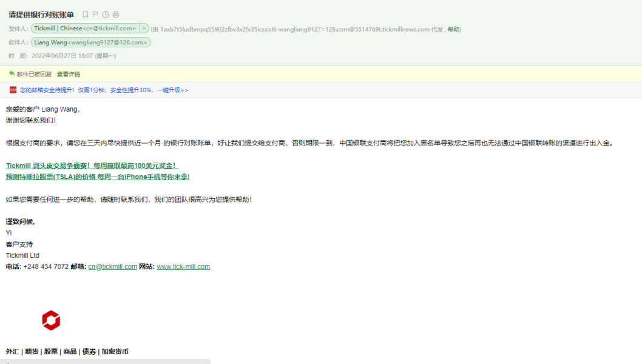Select the signature name Yi
642x364 pixels.
pyautogui.click(x=8, y=233)
